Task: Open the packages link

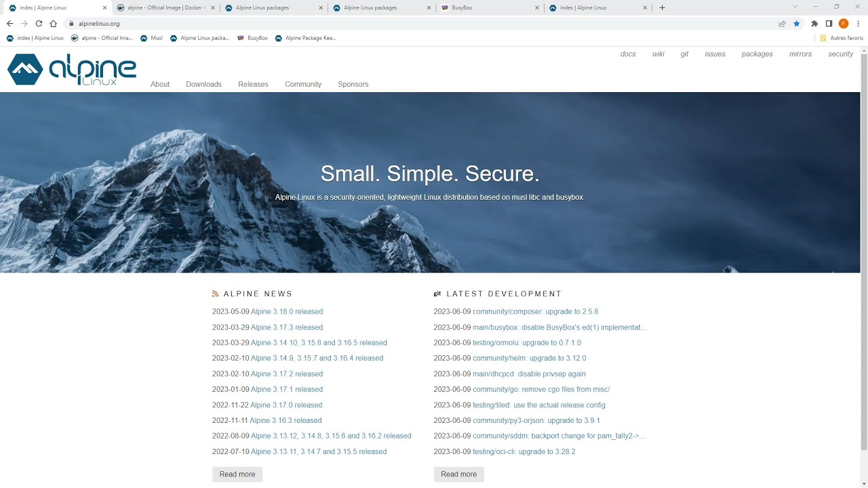Action: coord(757,54)
